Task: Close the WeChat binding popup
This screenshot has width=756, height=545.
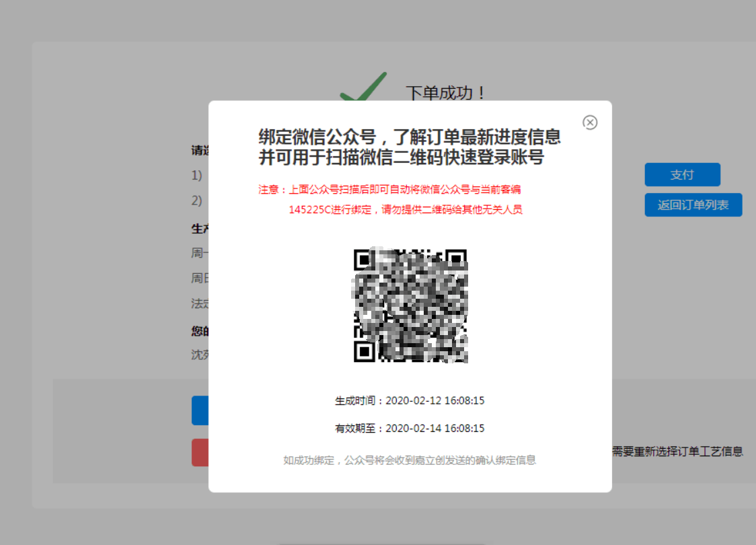Action: 590,122
